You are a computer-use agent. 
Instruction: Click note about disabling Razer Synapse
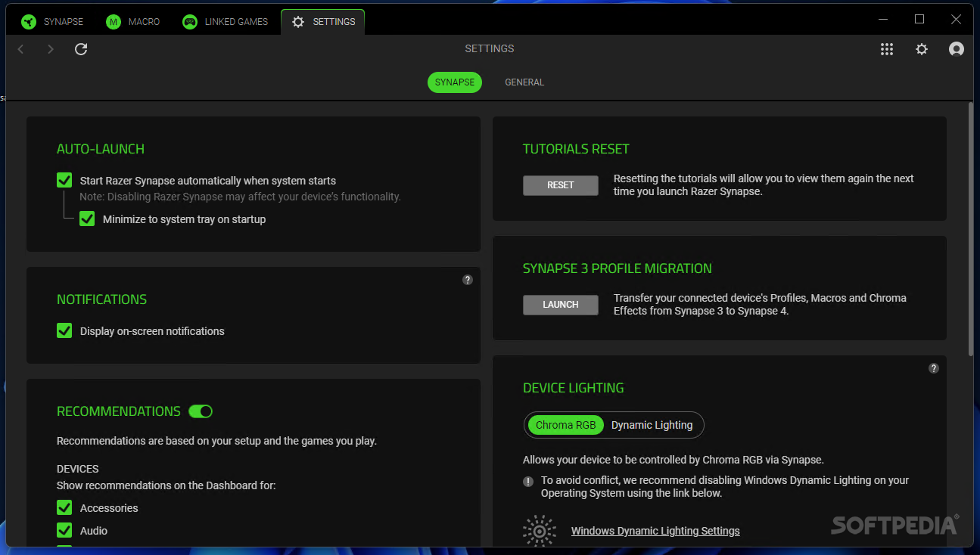point(241,197)
